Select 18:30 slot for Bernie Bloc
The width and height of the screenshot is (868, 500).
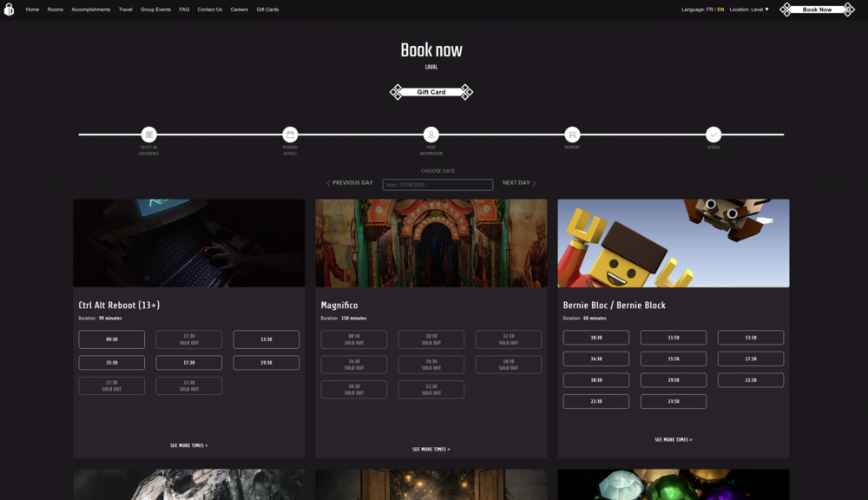tap(596, 380)
